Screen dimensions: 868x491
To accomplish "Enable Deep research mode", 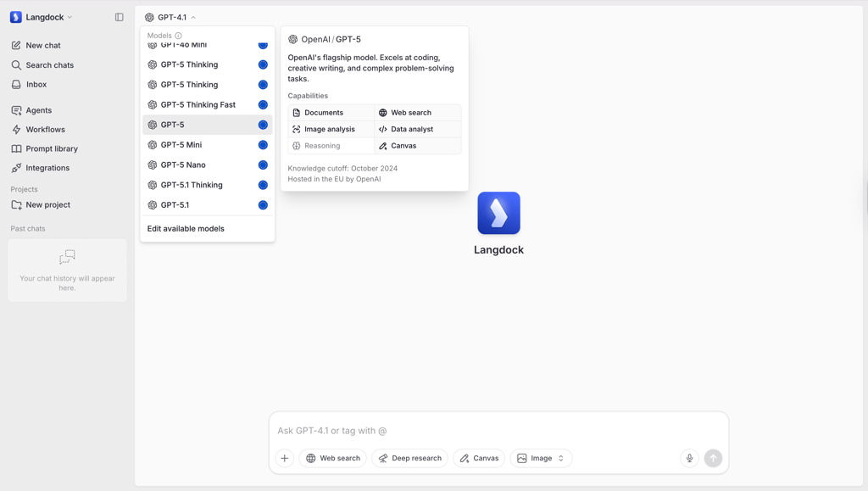I will (409, 458).
